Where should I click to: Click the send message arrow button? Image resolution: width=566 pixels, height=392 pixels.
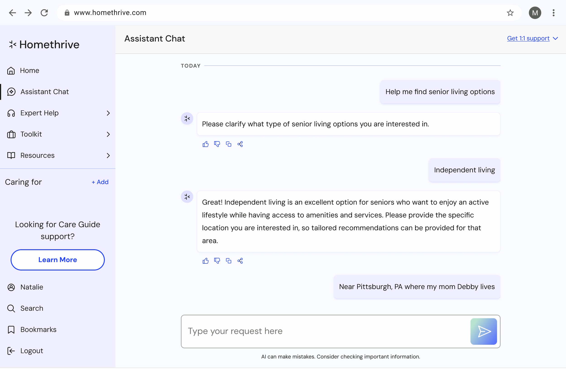[x=483, y=331]
